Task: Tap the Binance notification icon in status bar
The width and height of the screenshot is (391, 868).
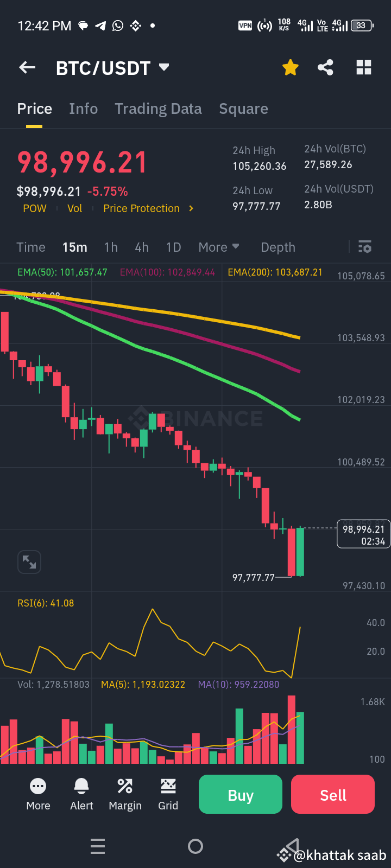Action: pos(135,25)
